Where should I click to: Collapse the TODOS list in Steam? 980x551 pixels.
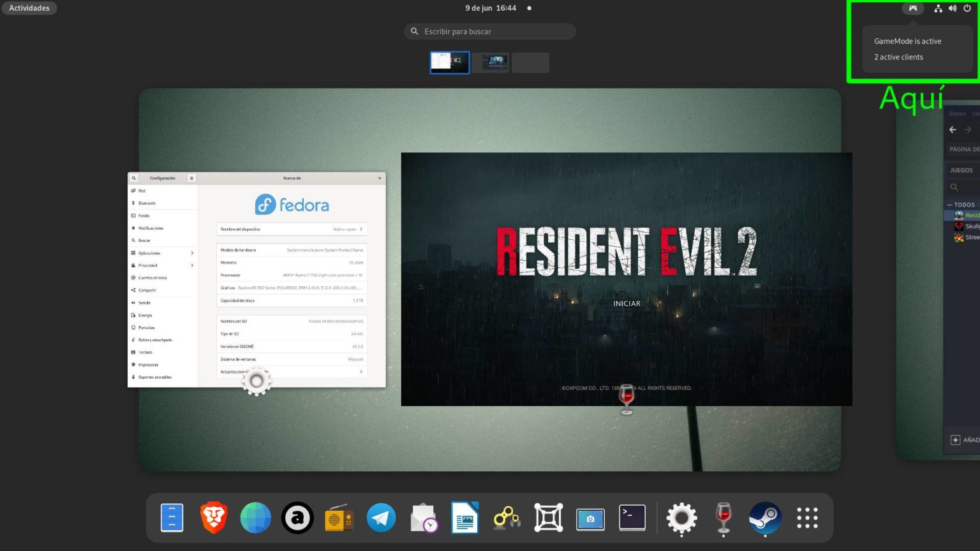point(950,205)
